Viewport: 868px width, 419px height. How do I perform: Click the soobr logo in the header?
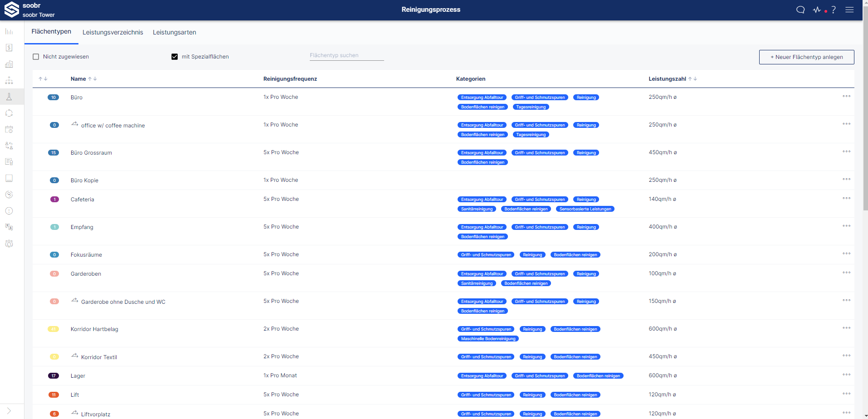[11, 10]
